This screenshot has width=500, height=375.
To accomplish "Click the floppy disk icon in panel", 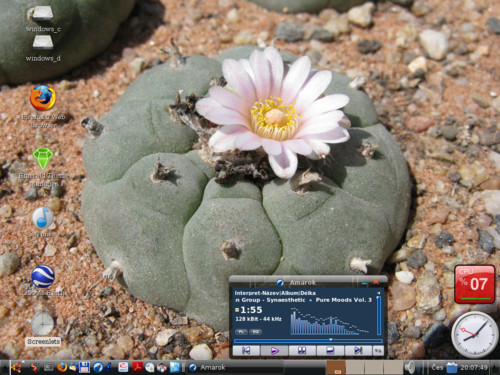I will coord(84,367).
